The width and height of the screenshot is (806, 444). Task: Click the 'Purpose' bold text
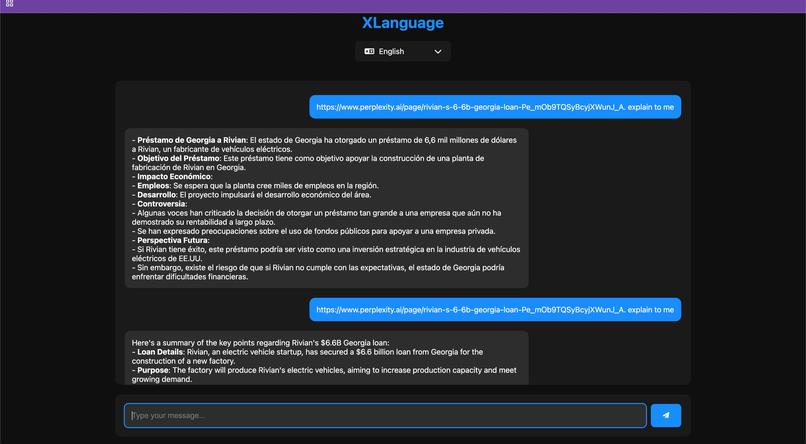click(x=153, y=370)
